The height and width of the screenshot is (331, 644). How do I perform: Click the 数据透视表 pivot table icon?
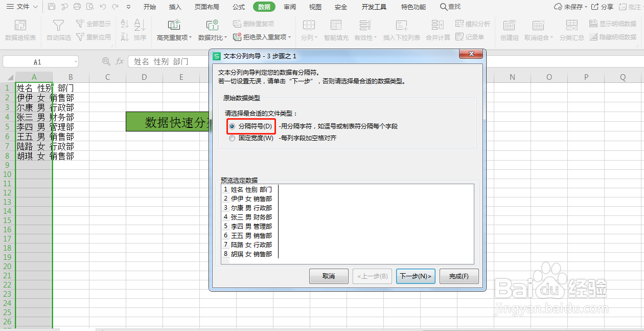[20, 26]
